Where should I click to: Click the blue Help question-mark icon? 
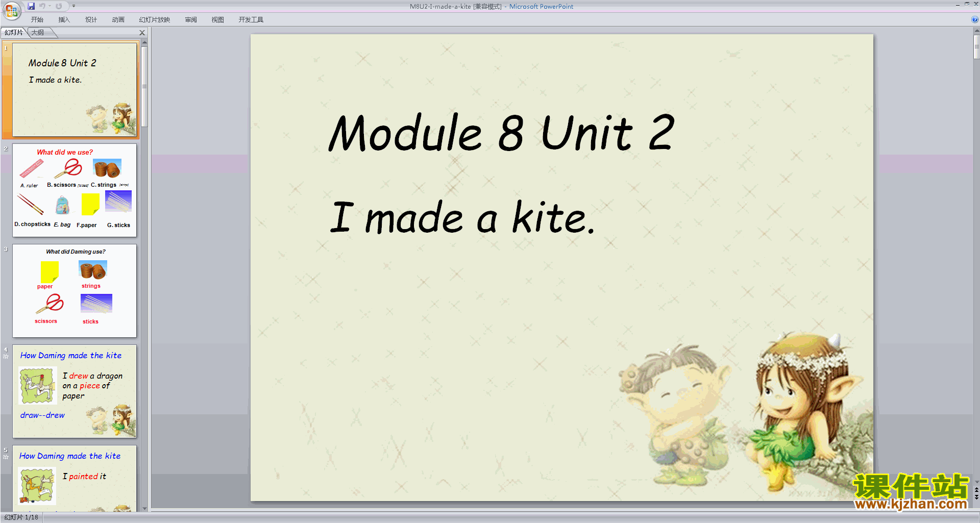pos(975,20)
